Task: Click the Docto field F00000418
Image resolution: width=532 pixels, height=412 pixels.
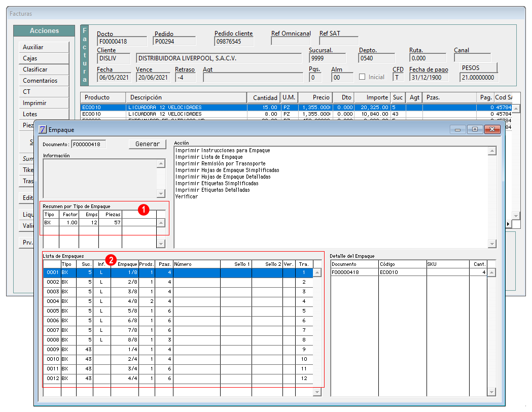Action: (122, 42)
